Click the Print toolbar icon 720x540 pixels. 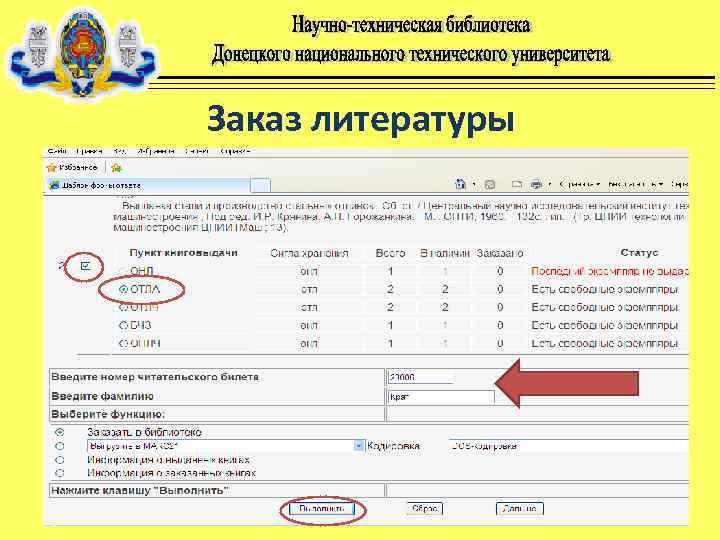[536, 185]
